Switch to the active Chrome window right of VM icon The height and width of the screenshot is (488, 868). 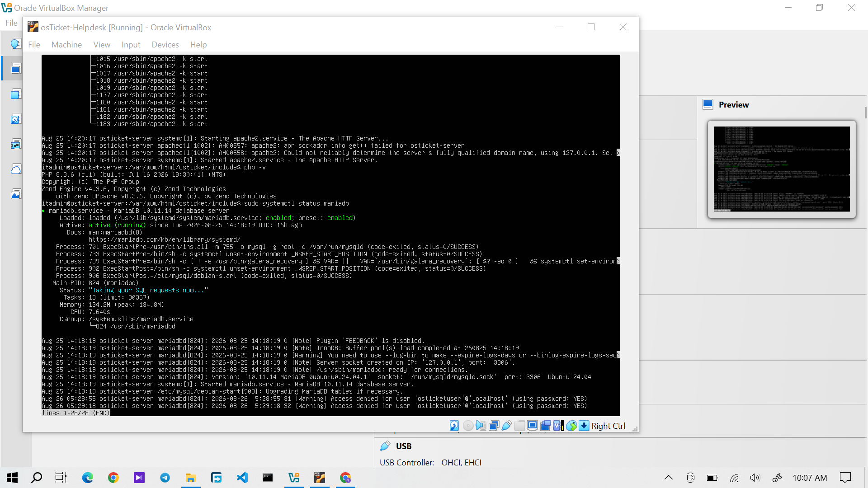345,478
